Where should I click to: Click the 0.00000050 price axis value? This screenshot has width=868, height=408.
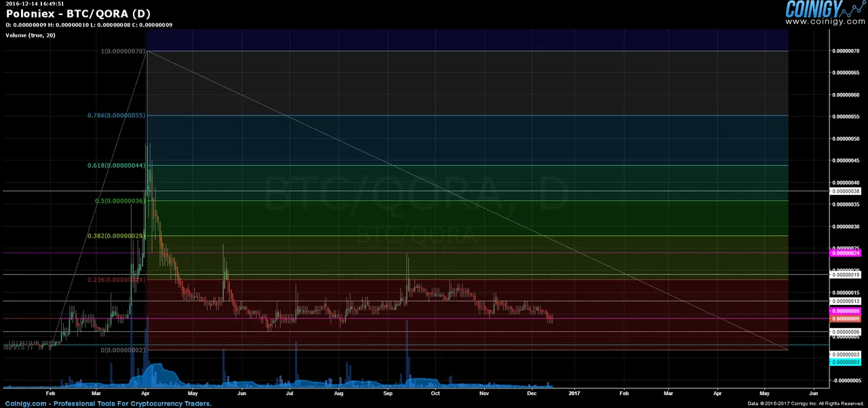click(847, 138)
